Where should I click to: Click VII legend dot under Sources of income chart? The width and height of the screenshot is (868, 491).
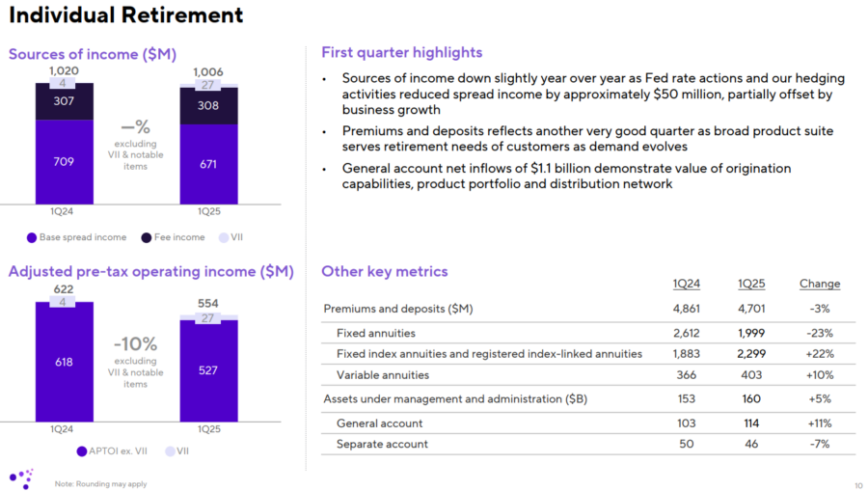tap(225, 237)
